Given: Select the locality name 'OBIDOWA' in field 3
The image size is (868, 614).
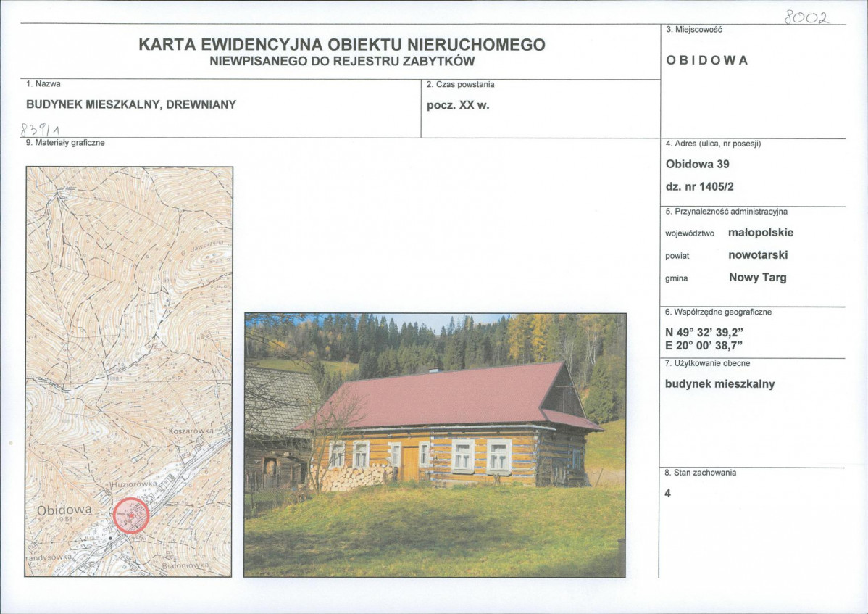Looking at the screenshot, I should (x=707, y=60).
